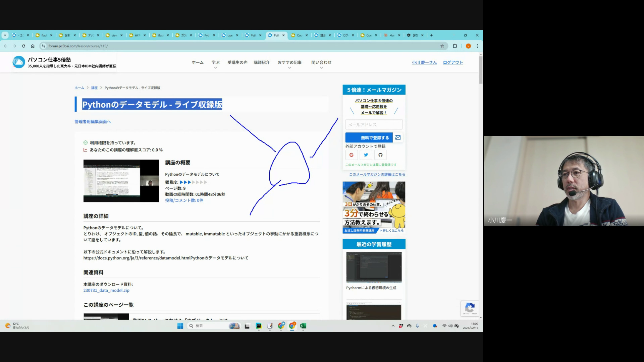Expand the おすすめ記事 navigation dropdown
The height and width of the screenshot is (362, 644).
point(289,63)
